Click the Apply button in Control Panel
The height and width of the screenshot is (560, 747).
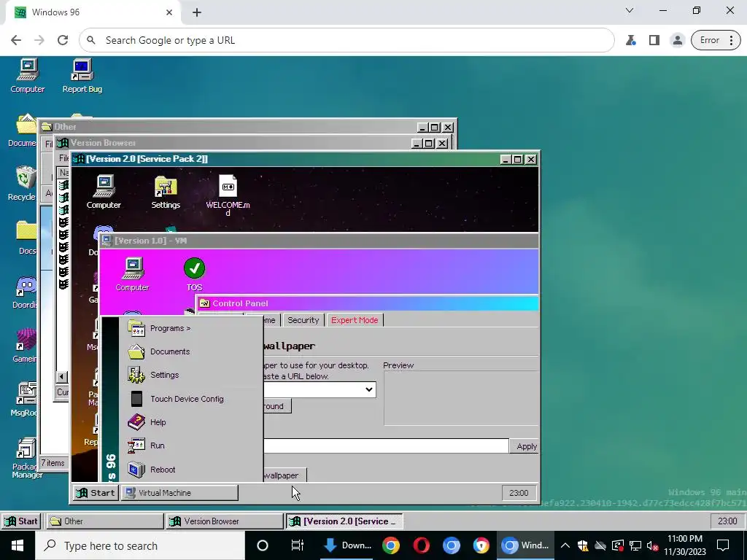pos(526,446)
